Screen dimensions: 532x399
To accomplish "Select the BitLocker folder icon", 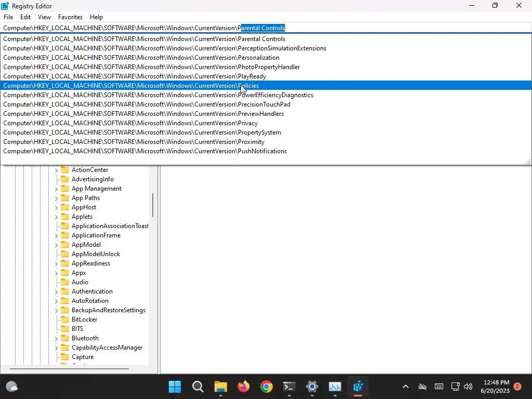I will (x=65, y=320).
